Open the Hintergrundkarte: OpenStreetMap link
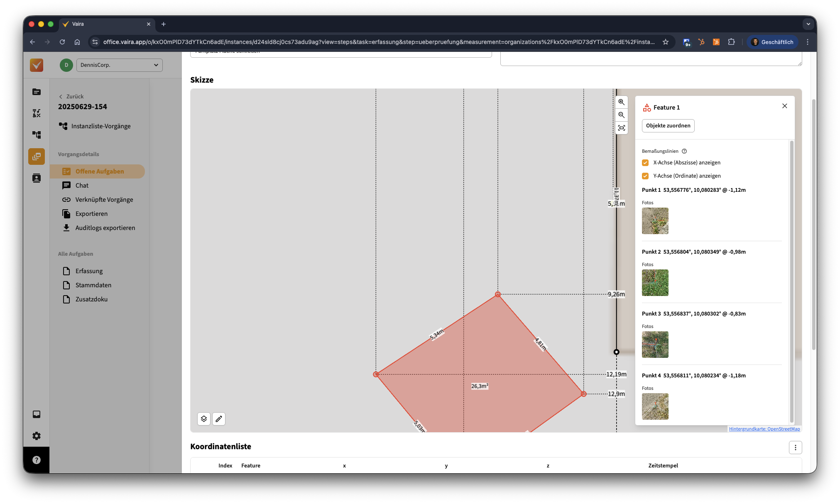Image resolution: width=840 pixels, height=504 pixels. (x=764, y=429)
